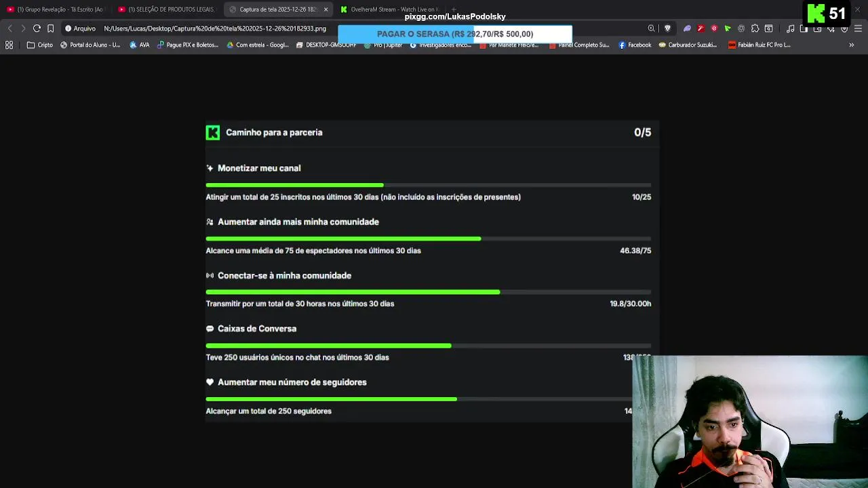Viewport: 868px width, 488px height.
Task: Open the Brave Shields lion icon
Action: (x=668, y=28)
